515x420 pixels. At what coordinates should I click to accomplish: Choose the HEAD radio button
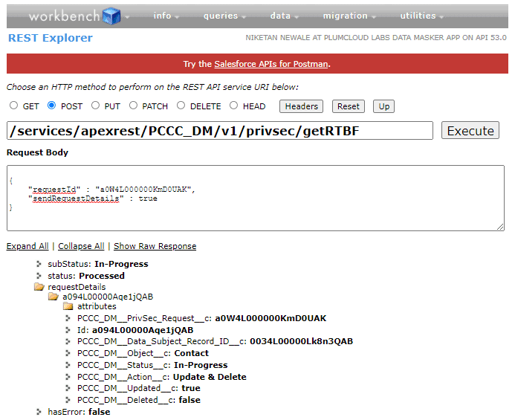click(x=233, y=106)
